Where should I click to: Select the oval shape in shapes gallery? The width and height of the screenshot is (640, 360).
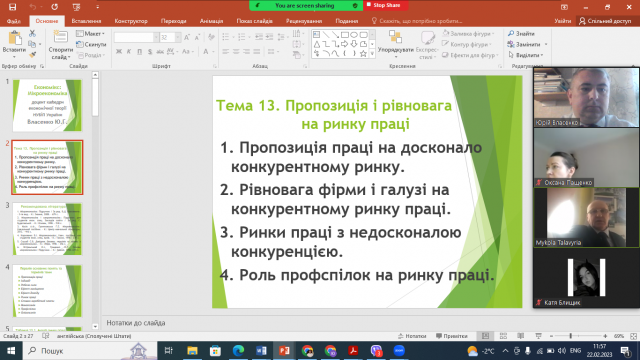pos(354,35)
